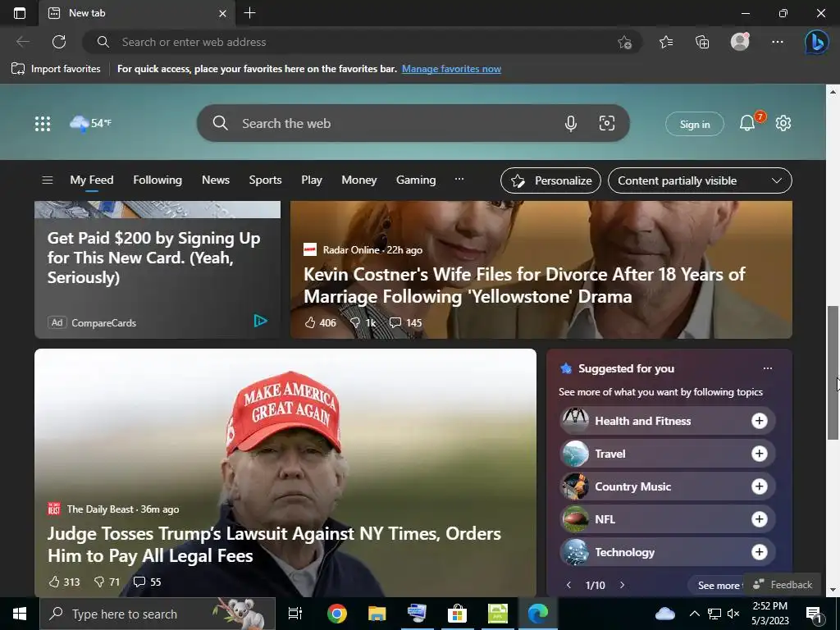Viewport: 840px width, 630px height.
Task: Open Judge Tosses Trump's Lawsuit headline
Action: click(274, 545)
